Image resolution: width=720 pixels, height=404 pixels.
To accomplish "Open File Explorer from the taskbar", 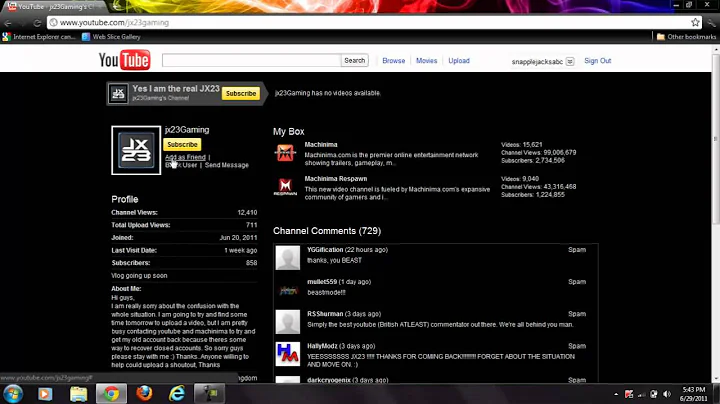I will click(79, 394).
